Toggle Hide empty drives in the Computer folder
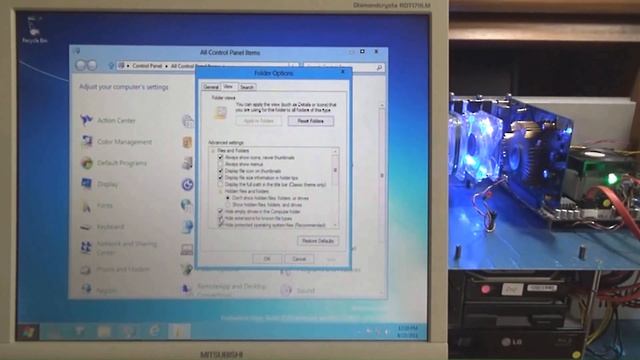Screen dimensions: 640x360 click(220, 211)
